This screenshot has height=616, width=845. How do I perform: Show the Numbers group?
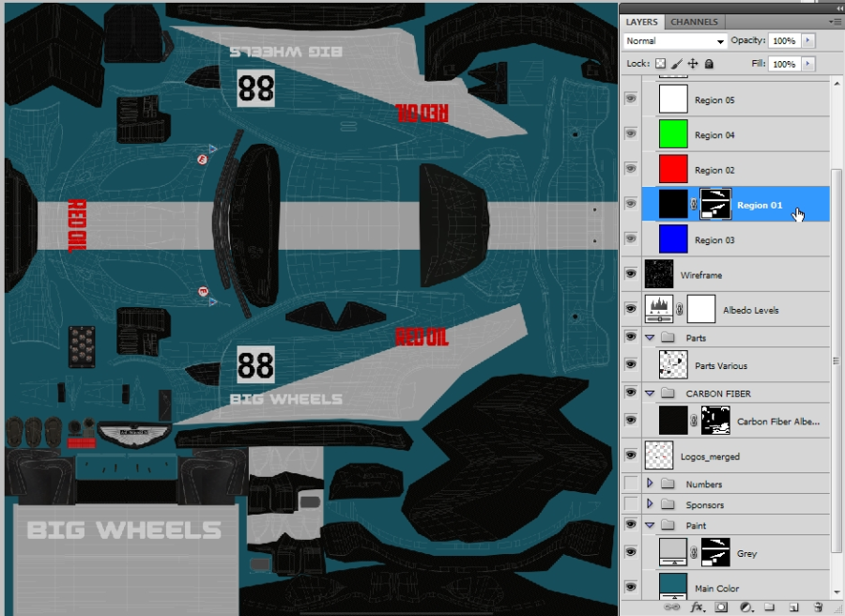click(631, 484)
